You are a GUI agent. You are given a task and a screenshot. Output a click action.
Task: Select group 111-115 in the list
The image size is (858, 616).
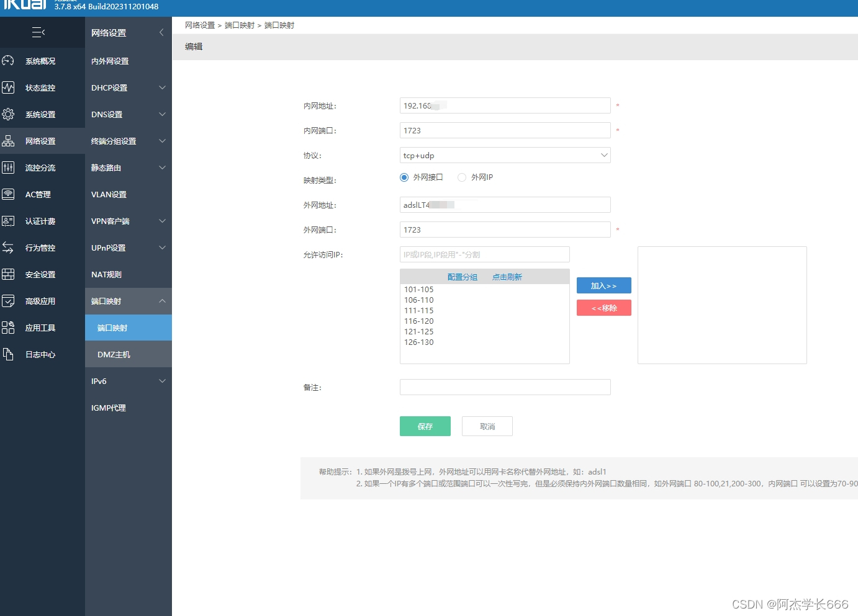pyautogui.click(x=419, y=311)
